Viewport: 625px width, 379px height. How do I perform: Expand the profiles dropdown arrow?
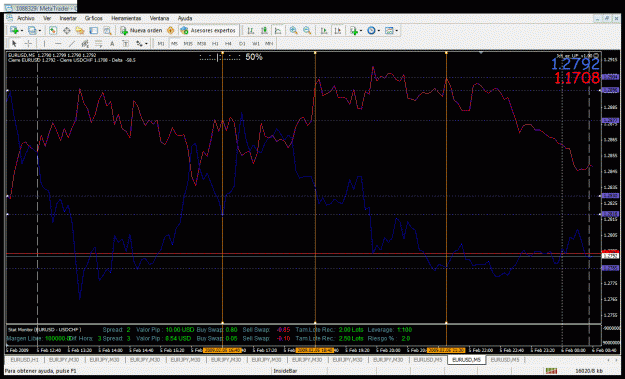(x=39, y=31)
